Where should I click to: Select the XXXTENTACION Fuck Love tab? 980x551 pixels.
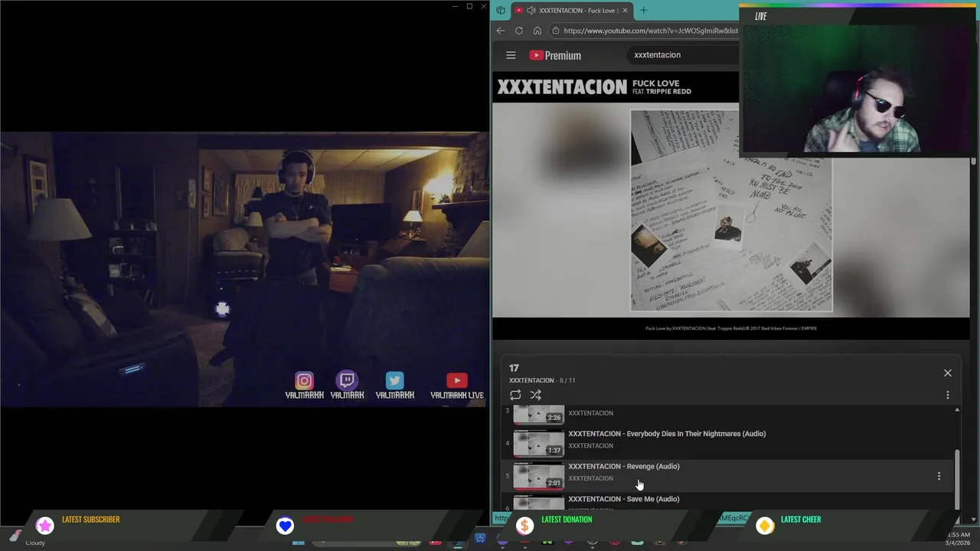click(570, 10)
